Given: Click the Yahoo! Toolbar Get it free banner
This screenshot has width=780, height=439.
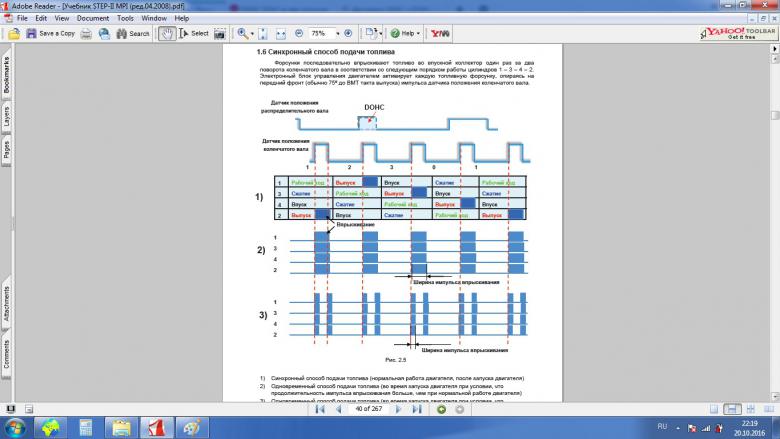Looking at the screenshot, I should (738, 33).
